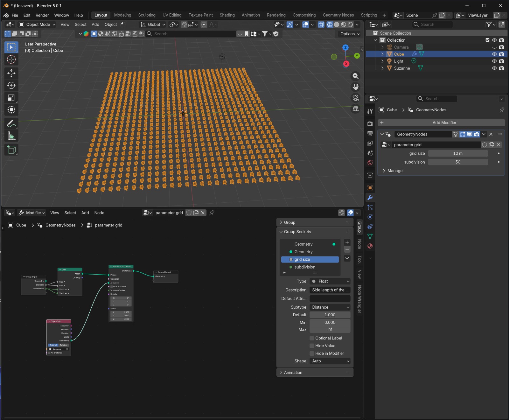Expand the Manage section in modifier
509x420 pixels.
(395, 171)
